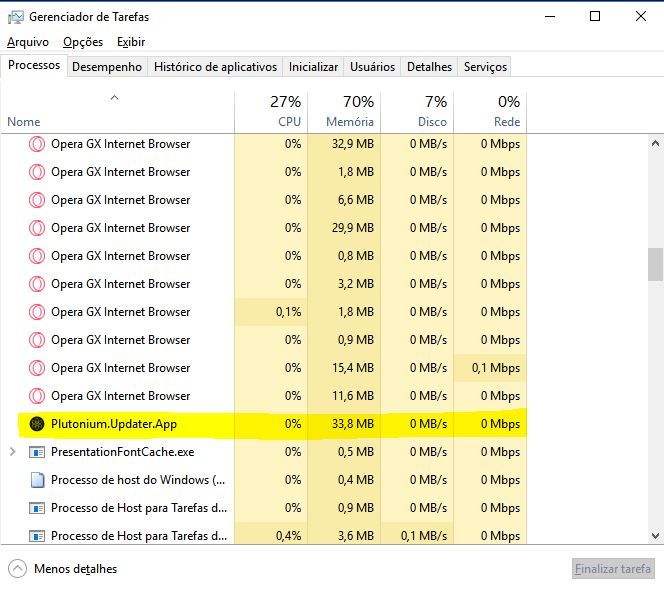Sort processes by the Nome column header
The height and width of the screenshot is (593, 664).
(117, 112)
